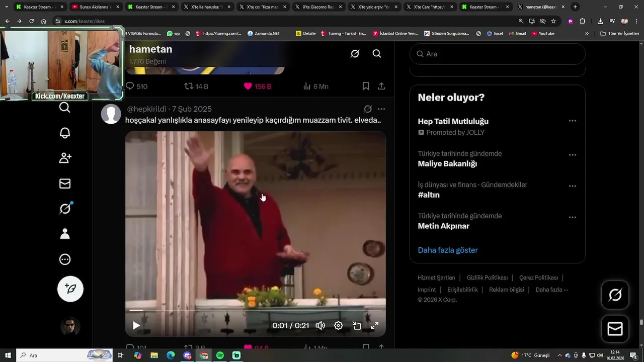The width and height of the screenshot is (644, 362).
Task: Seek on the video progress bar
Action: click(x=256, y=310)
